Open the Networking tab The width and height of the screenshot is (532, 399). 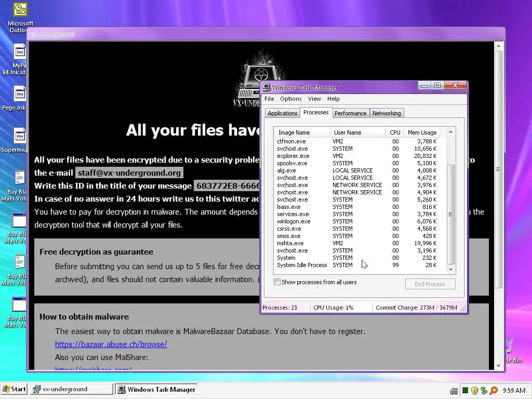coord(387,113)
